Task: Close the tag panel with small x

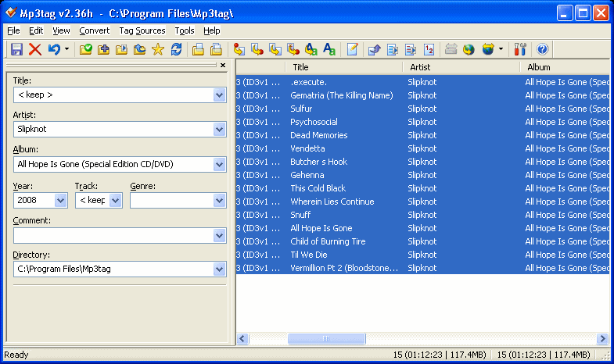Action: (223, 66)
